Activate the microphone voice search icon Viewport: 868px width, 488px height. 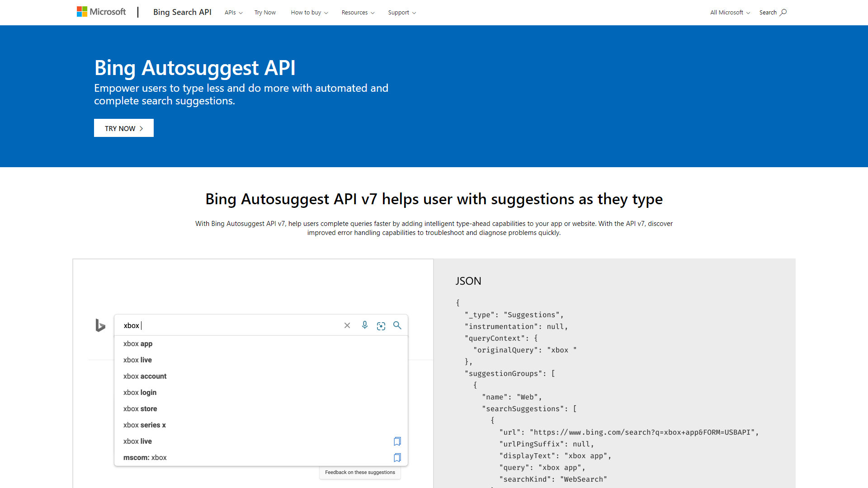tap(365, 325)
